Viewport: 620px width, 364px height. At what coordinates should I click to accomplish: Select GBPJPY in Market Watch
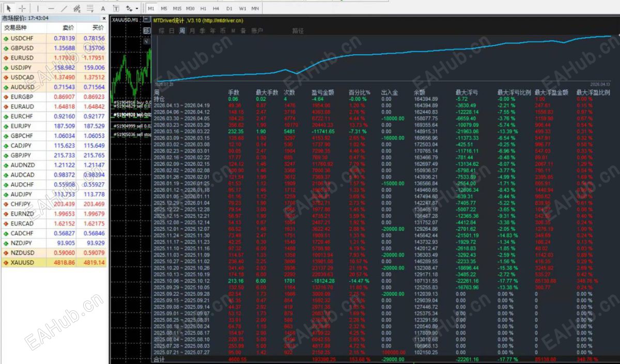point(54,155)
